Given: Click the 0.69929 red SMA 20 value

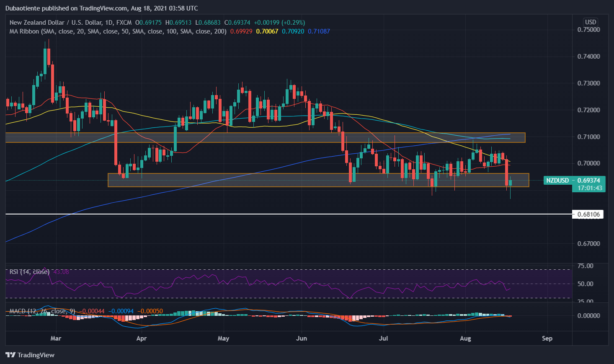Looking at the screenshot, I should [241, 31].
